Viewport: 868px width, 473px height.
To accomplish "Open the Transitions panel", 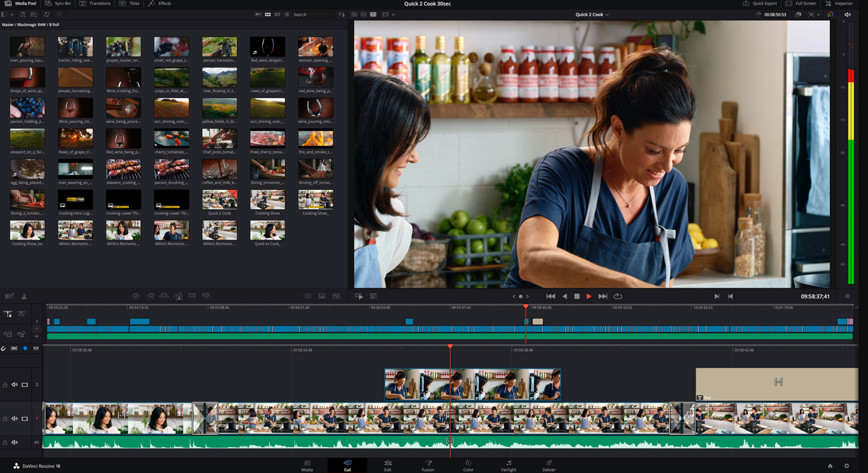I will (96, 3).
